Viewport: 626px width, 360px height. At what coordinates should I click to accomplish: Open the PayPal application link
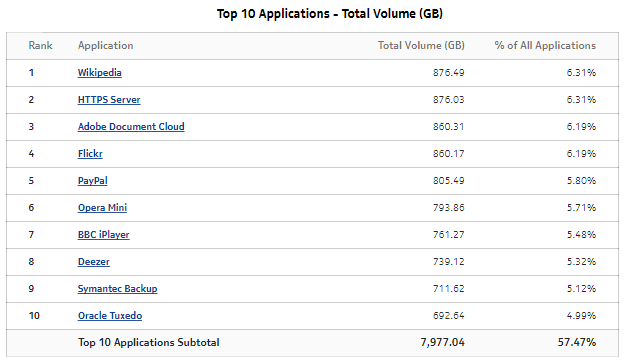pyautogui.click(x=93, y=181)
